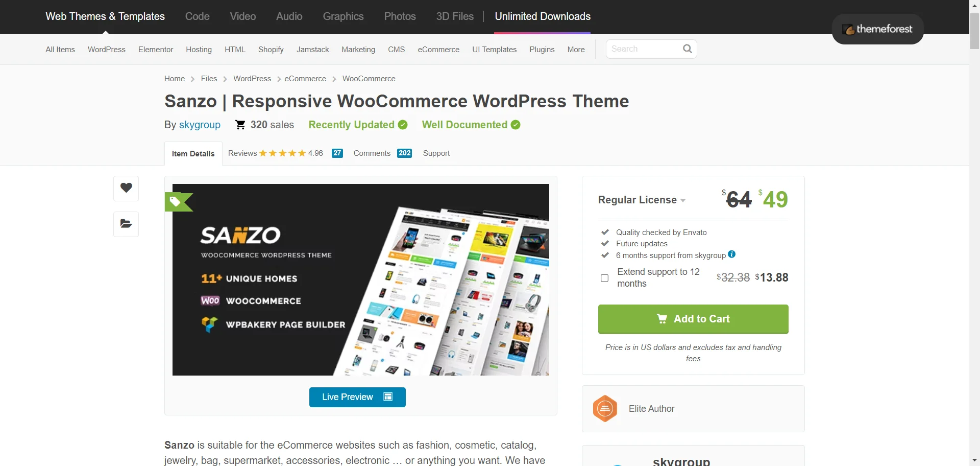
Task: Go to Unlimited Downloads
Action: coord(543,16)
